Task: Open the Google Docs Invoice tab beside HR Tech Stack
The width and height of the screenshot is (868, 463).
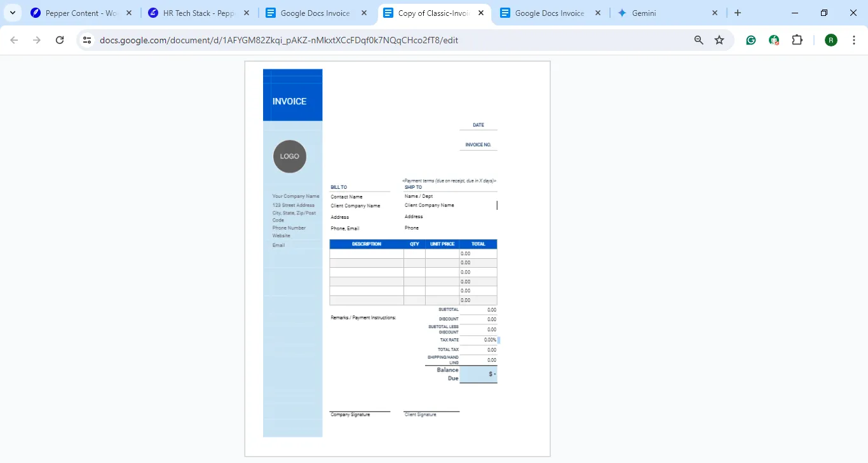Action: (x=316, y=13)
